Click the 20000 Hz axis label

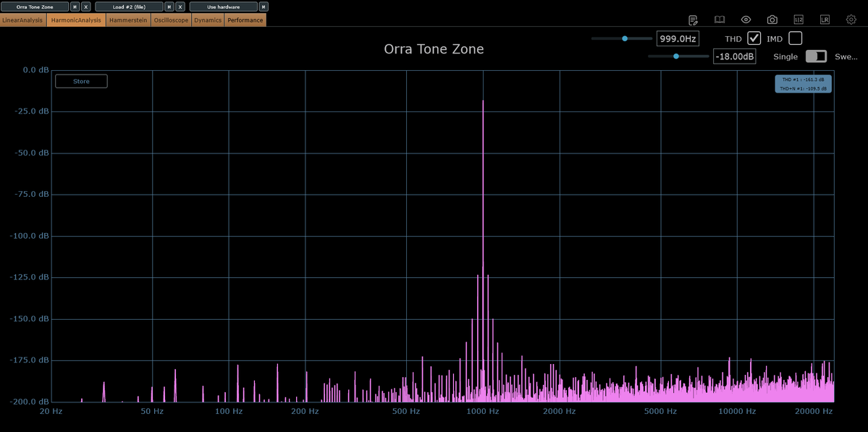[814, 412]
